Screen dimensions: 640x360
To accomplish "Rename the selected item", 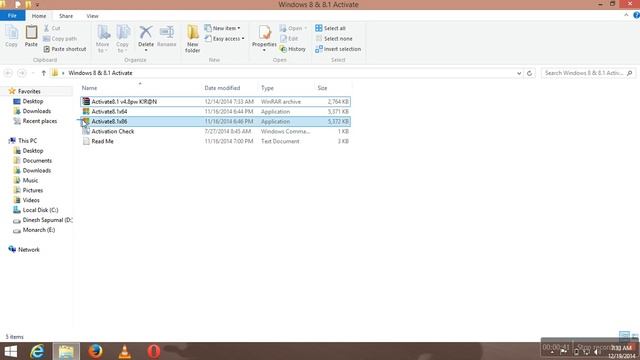I will (x=167, y=36).
